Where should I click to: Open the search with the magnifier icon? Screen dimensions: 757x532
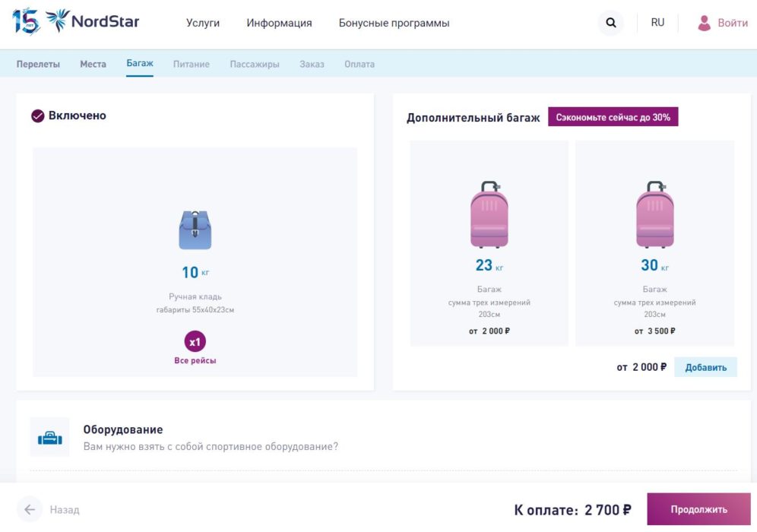[x=610, y=23]
